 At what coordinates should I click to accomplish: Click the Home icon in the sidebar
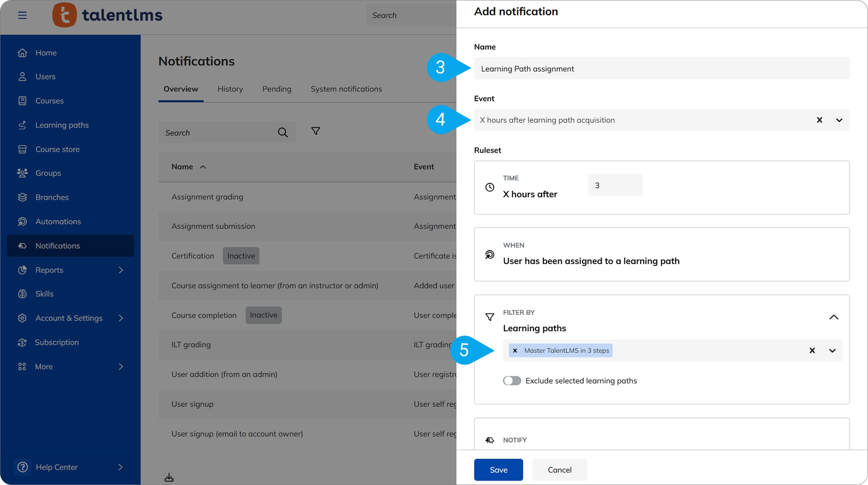22,53
